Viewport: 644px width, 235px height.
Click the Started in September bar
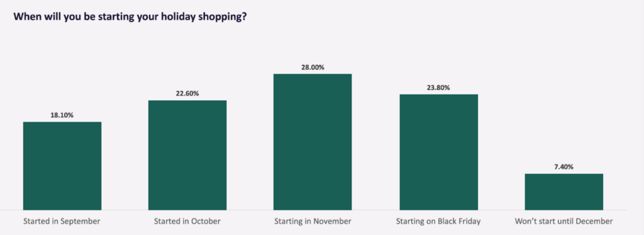pyautogui.click(x=62, y=166)
